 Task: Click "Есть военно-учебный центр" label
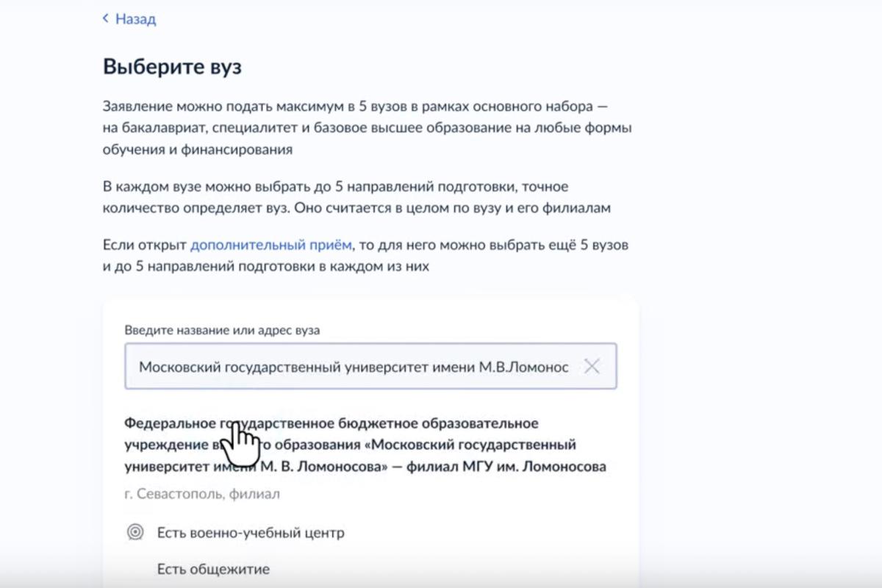coord(251,532)
